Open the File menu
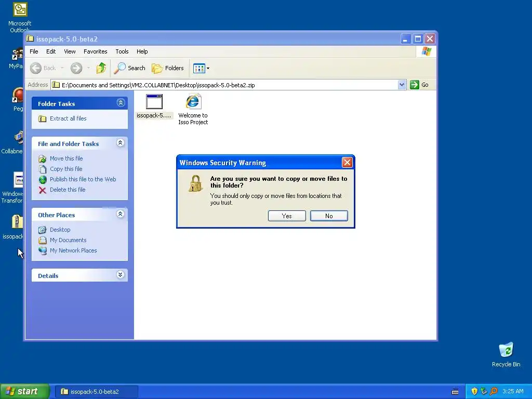This screenshot has width=532, height=399. tap(34, 51)
